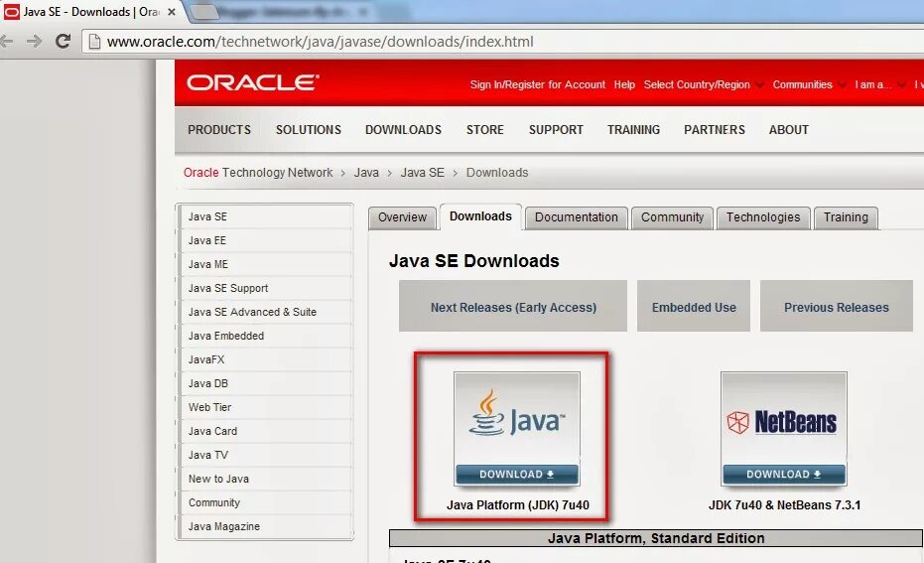
Task: Click the page icon in address bar
Action: coord(93,42)
